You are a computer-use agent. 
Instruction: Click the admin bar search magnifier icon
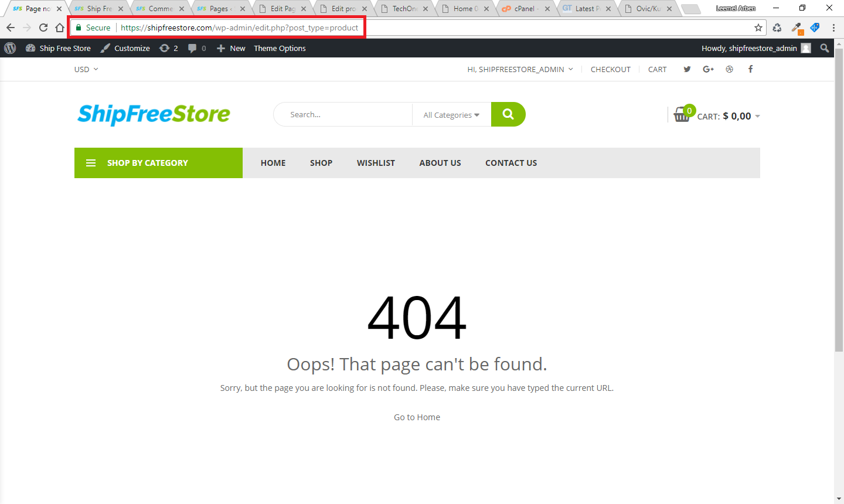(825, 48)
